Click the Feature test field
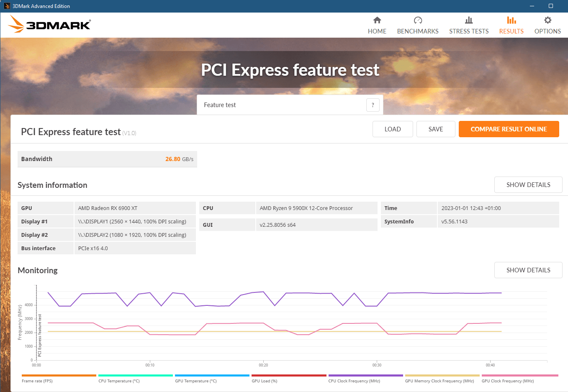Image resolution: width=568 pixels, height=392 pixels. 290,105
